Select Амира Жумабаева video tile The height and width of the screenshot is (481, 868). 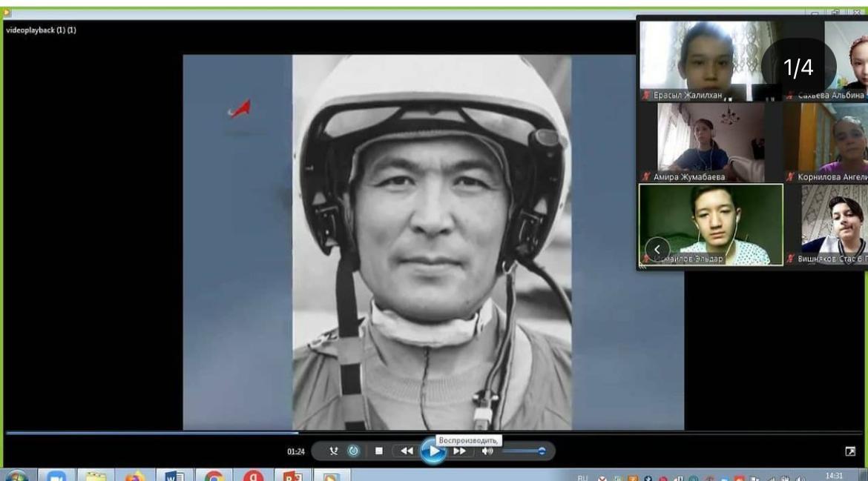[x=711, y=139]
